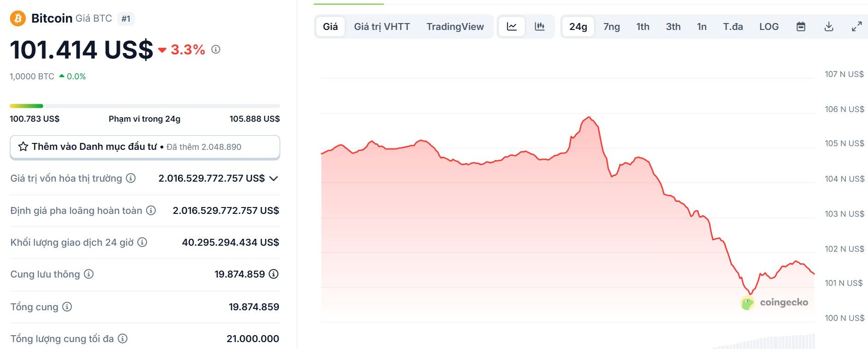868x349 pixels.
Task: Click the Tổng cung 19.874.859 value
Action: coord(254,307)
